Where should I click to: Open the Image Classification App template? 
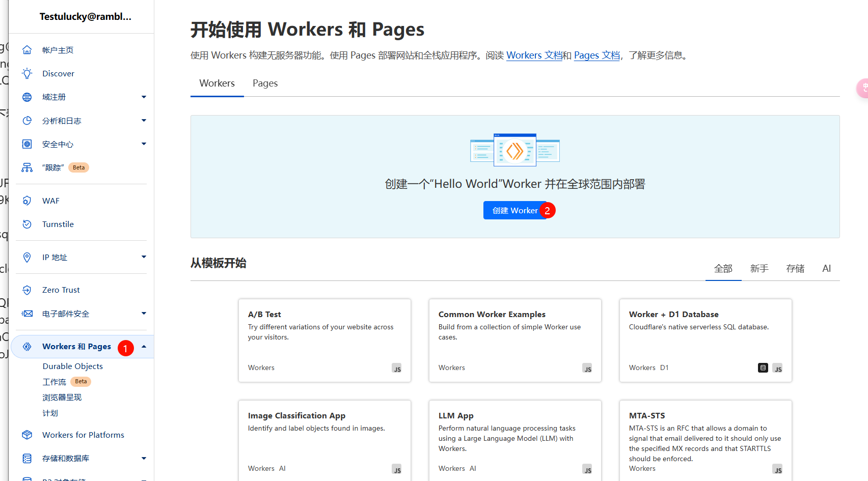(x=324, y=440)
